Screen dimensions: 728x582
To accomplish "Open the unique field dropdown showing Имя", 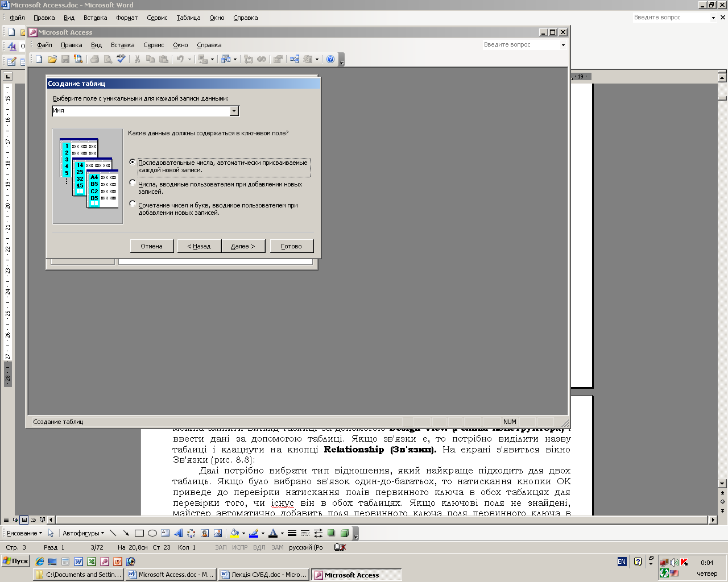I will point(234,111).
